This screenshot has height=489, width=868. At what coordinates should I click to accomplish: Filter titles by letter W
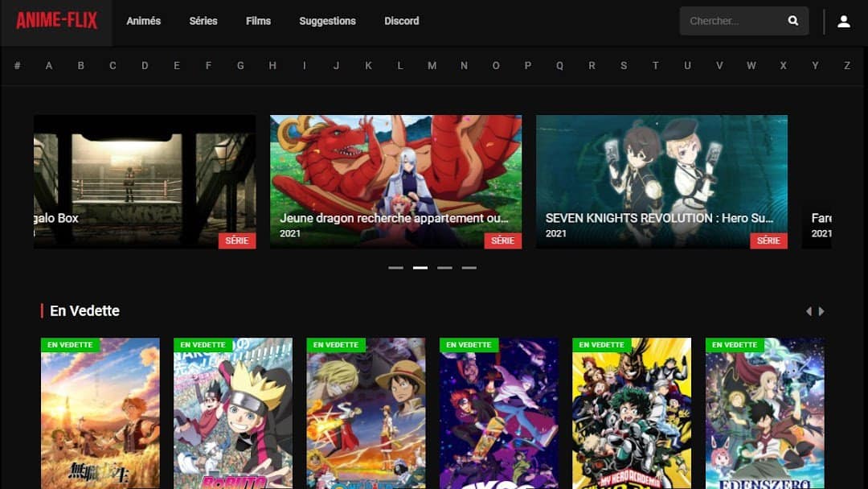point(751,65)
